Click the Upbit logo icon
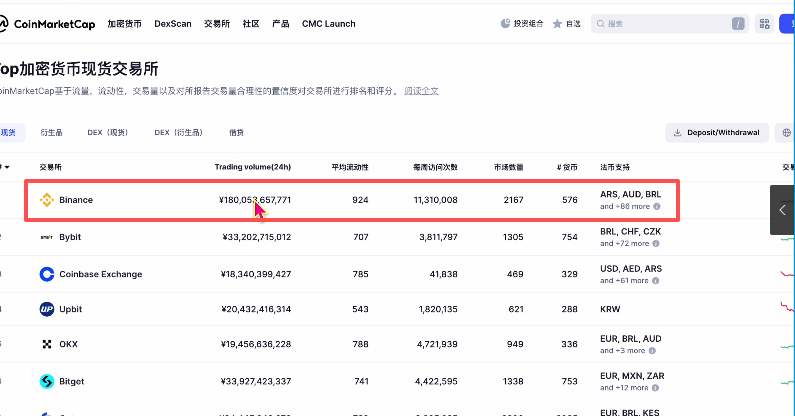The width and height of the screenshot is (795, 416). click(x=46, y=309)
